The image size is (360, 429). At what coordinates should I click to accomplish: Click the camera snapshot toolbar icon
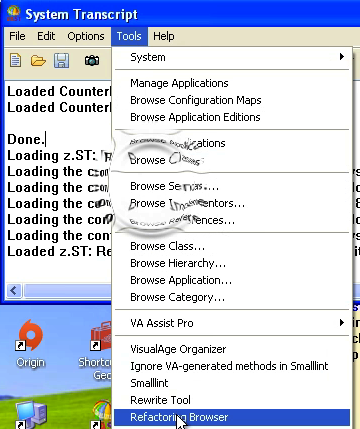(x=92, y=61)
